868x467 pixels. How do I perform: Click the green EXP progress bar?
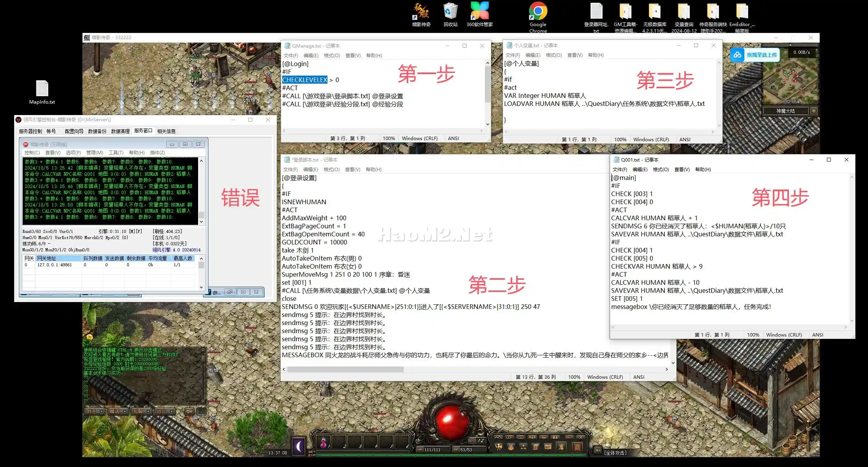tap(451, 455)
